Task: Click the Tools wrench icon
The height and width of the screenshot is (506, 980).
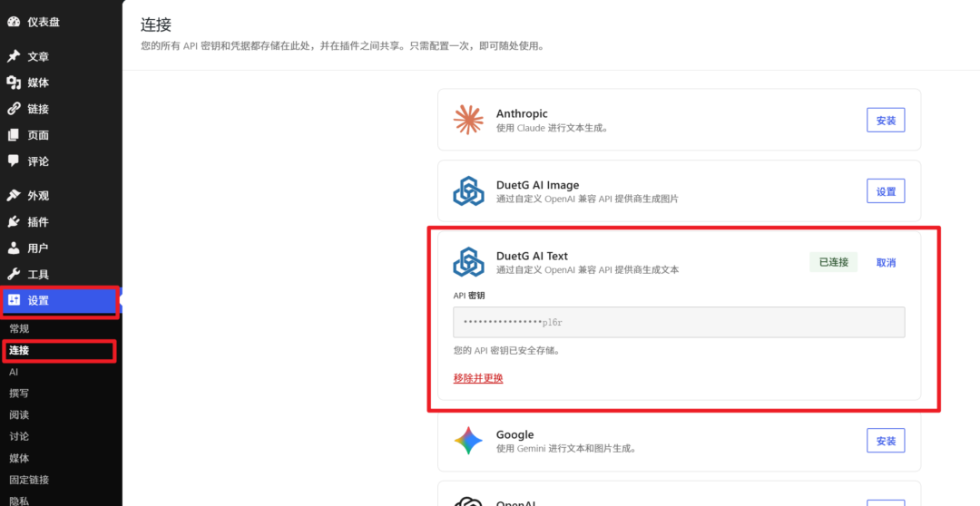Action: pos(13,274)
